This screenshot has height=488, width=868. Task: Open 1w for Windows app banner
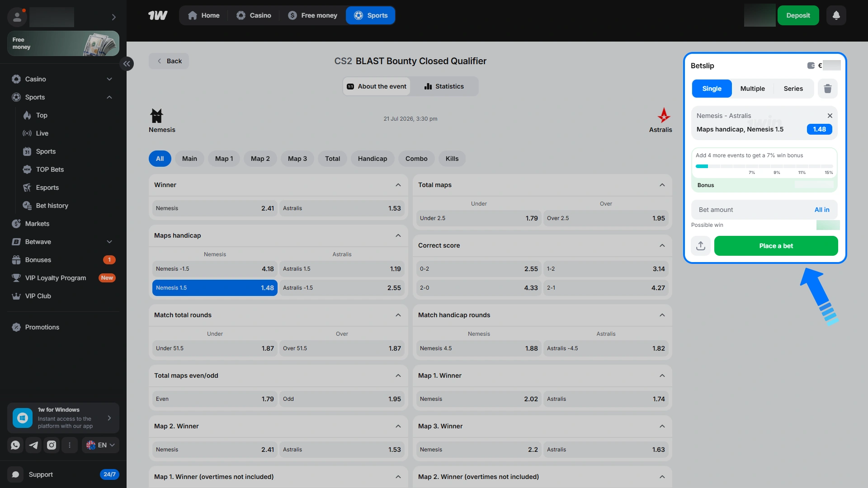point(63,418)
